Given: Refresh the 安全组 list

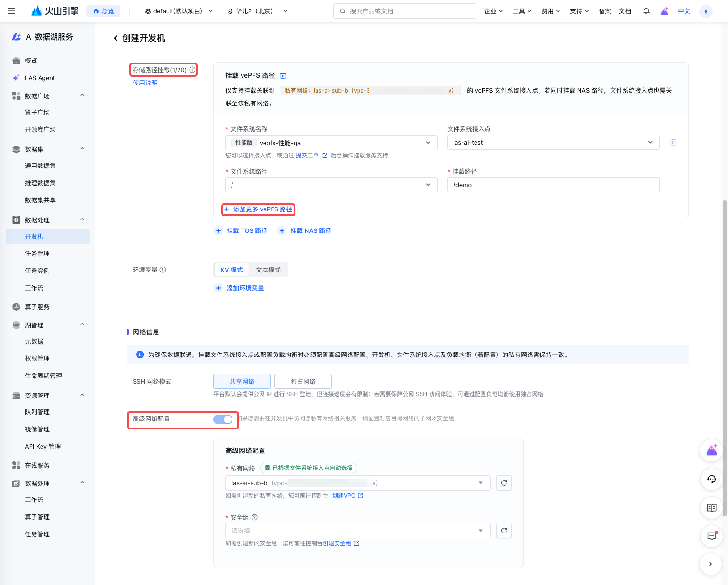Looking at the screenshot, I should (x=504, y=531).
